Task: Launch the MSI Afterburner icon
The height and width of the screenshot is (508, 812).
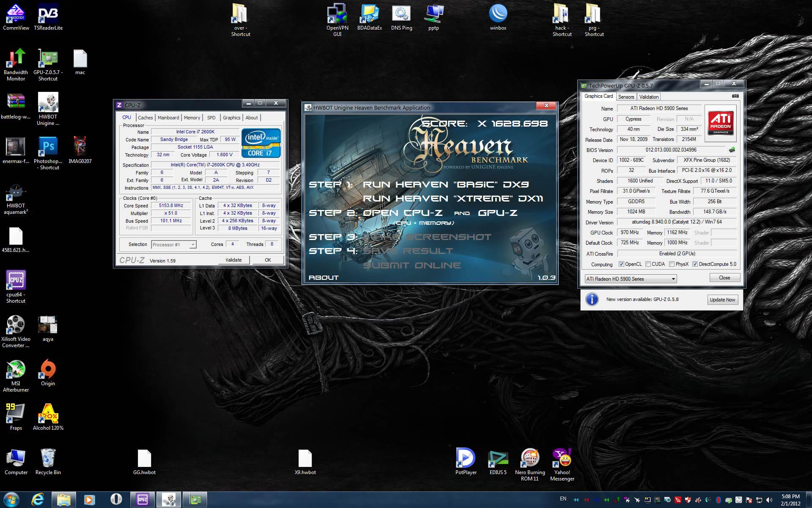Action: coord(16,375)
